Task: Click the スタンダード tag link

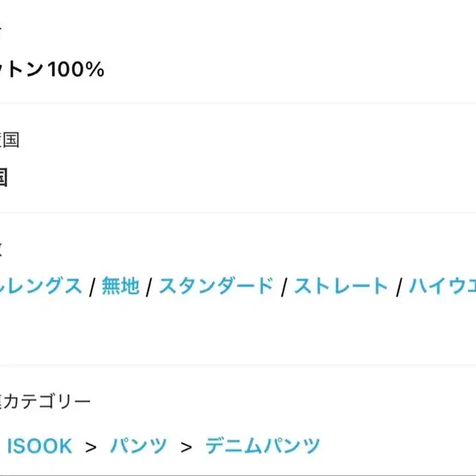Action: (216, 287)
